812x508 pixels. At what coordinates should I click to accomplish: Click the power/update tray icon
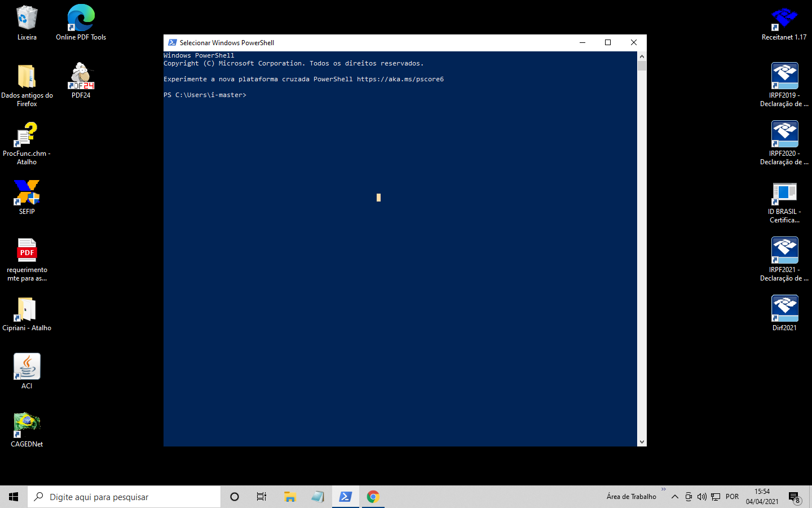(689, 497)
